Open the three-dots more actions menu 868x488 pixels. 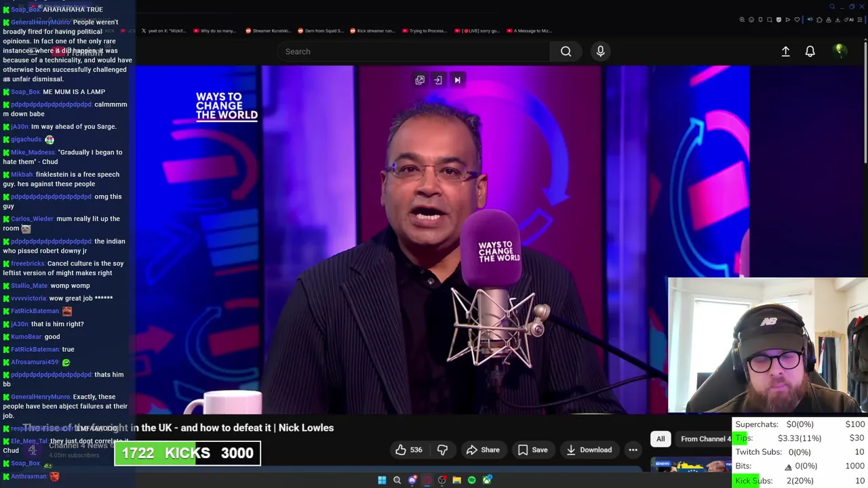pyautogui.click(x=633, y=449)
